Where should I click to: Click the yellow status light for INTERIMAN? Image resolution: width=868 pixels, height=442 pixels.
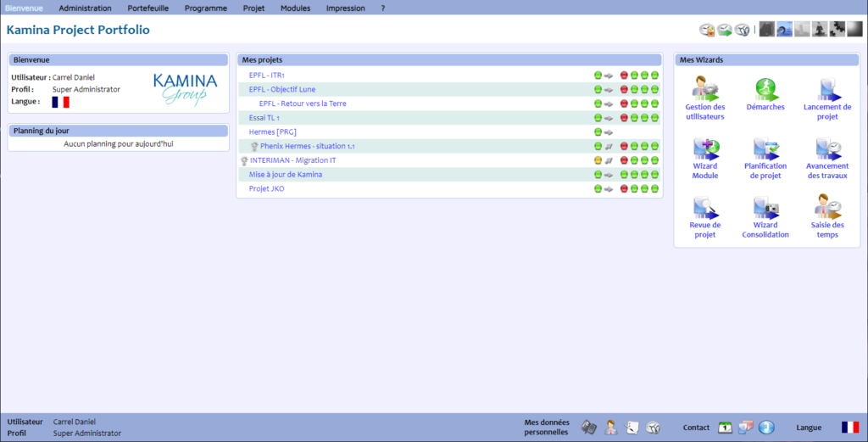598,160
